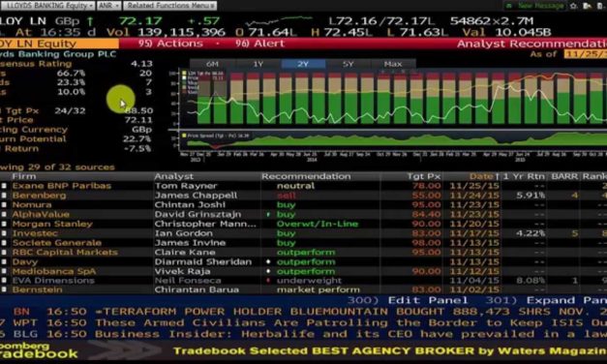Image resolution: width=607 pixels, height=364 pixels.
Task: Click the orange LOY LN Equity security field
Action: tap(59, 44)
